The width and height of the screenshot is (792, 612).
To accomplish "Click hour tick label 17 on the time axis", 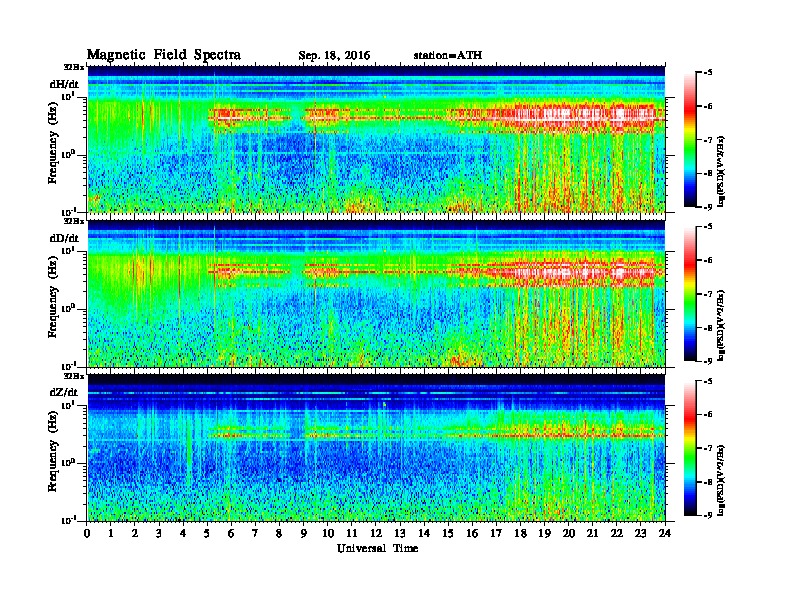I will (496, 533).
